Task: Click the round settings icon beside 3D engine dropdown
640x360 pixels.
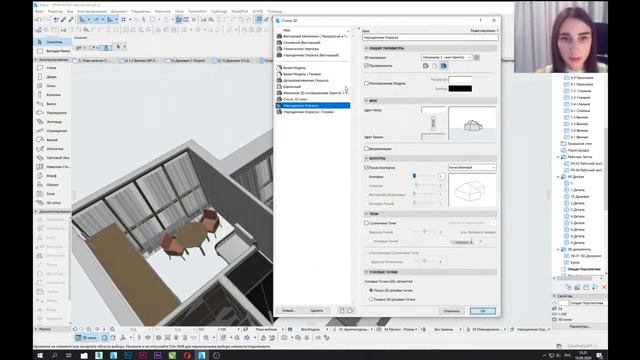Action: [476, 58]
